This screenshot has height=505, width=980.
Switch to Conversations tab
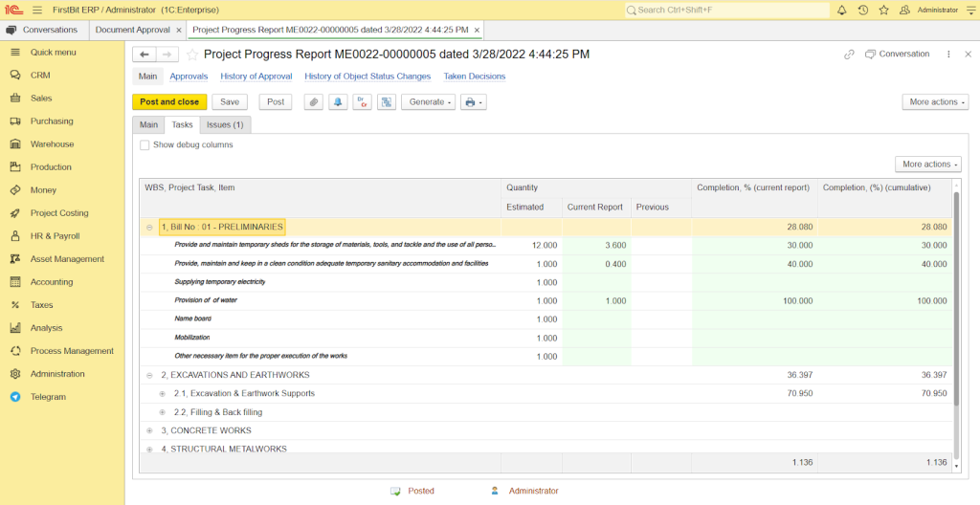[44, 30]
